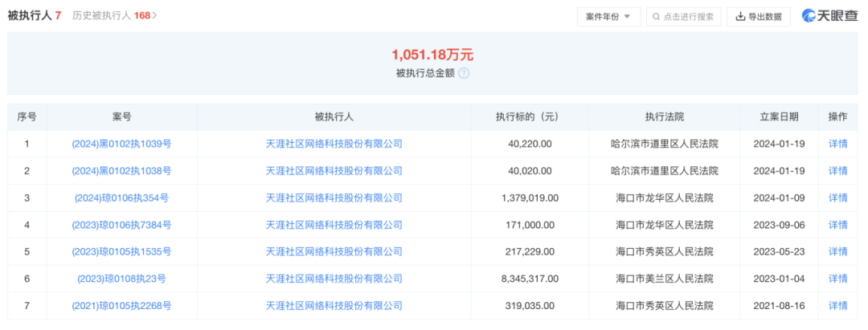Click the magnifier icon in search box

(657, 17)
